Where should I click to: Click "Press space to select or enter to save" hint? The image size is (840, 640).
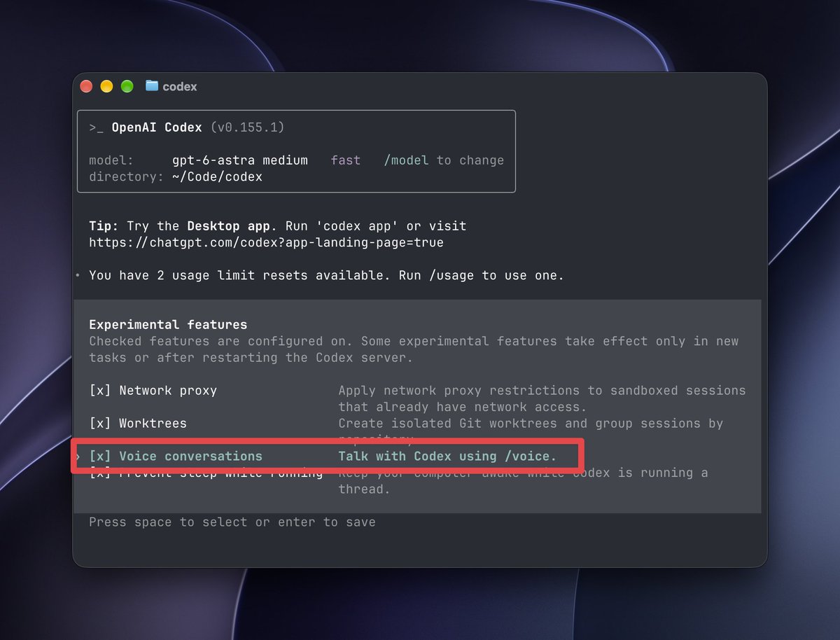click(232, 522)
